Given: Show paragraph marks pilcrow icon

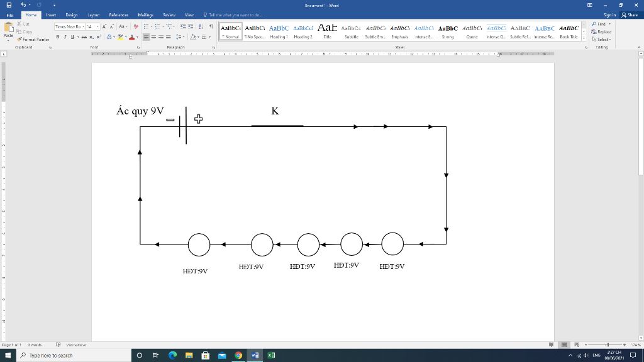Looking at the screenshot, I should tap(211, 26).
